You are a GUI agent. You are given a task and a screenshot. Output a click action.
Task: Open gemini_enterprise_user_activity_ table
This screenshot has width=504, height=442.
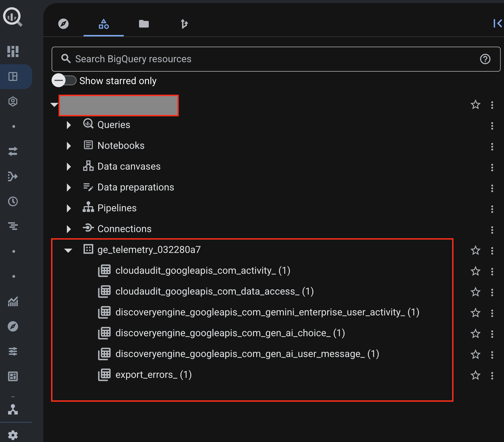click(267, 312)
